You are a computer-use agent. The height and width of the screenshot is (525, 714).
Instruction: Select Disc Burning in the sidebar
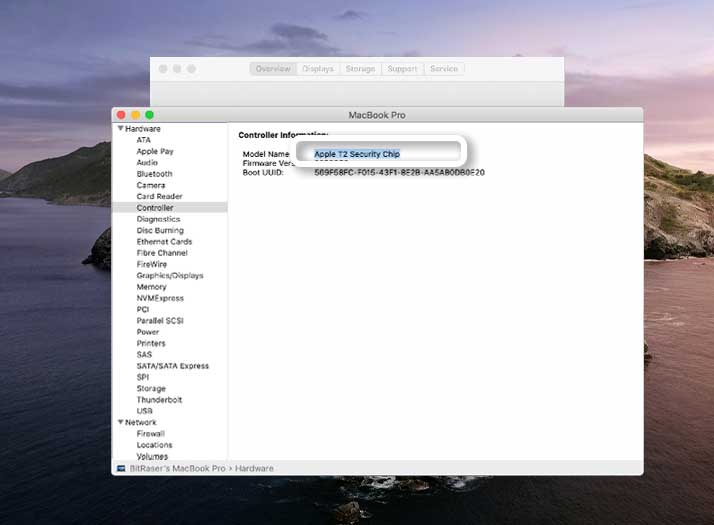point(160,230)
